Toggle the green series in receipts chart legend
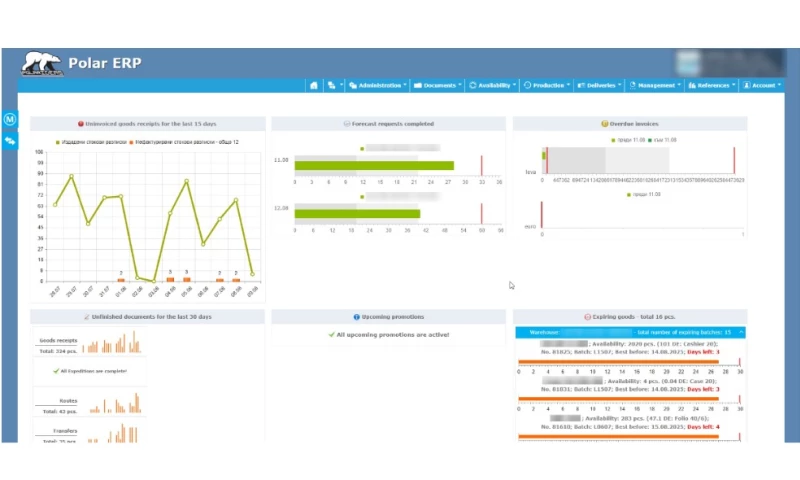Image resolution: width=800 pixels, height=480 pixels. tap(57, 142)
